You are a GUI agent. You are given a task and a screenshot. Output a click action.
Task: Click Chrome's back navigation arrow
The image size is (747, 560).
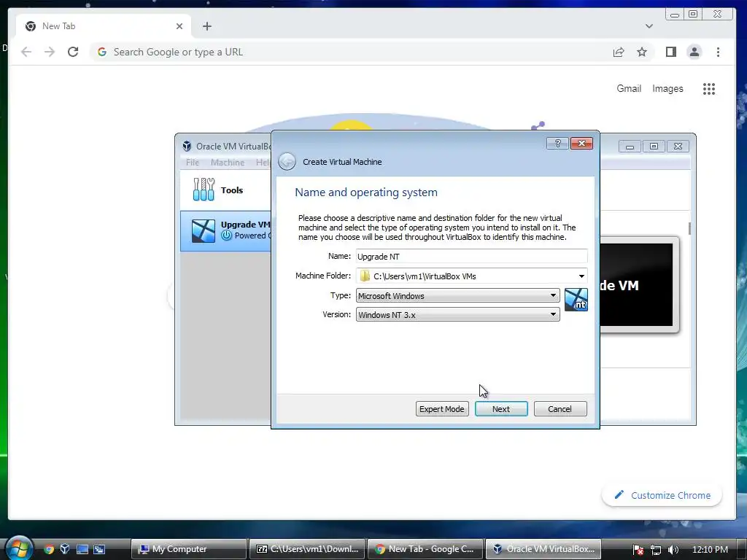[x=26, y=52]
